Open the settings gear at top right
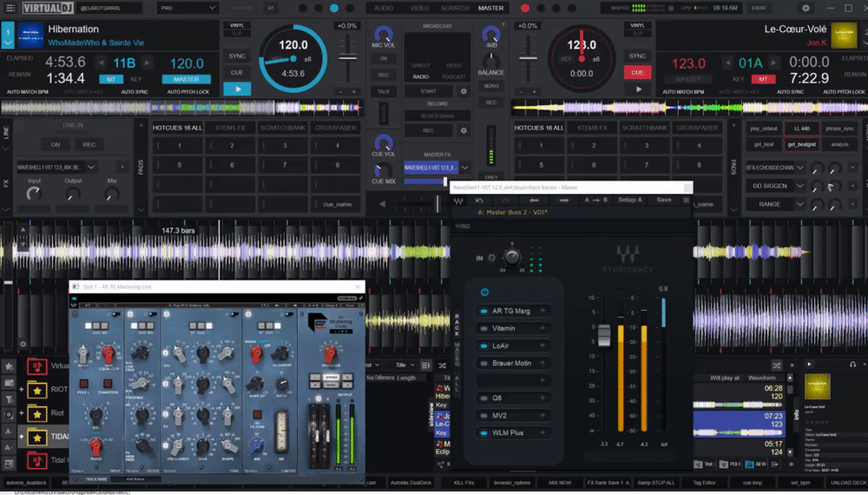The image size is (868, 495). 806,8
